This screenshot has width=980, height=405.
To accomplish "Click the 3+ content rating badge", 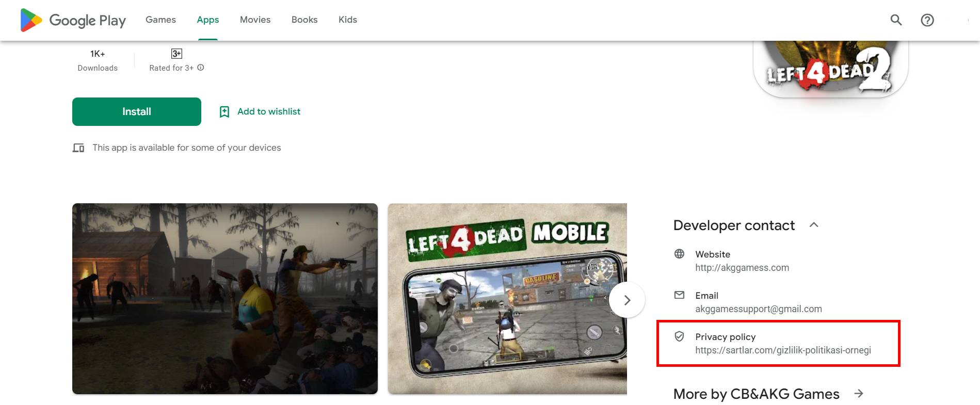I will (x=176, y=54).
